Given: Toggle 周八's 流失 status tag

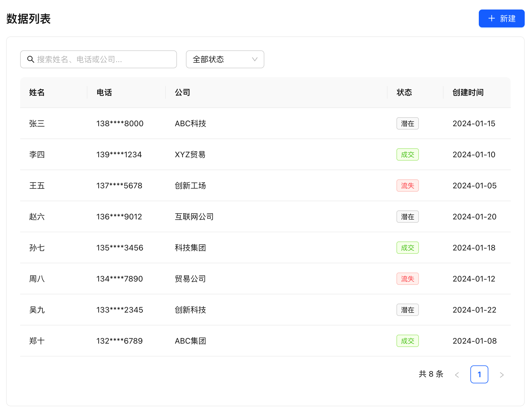Looking at the screenshot, I should point(407,279).
